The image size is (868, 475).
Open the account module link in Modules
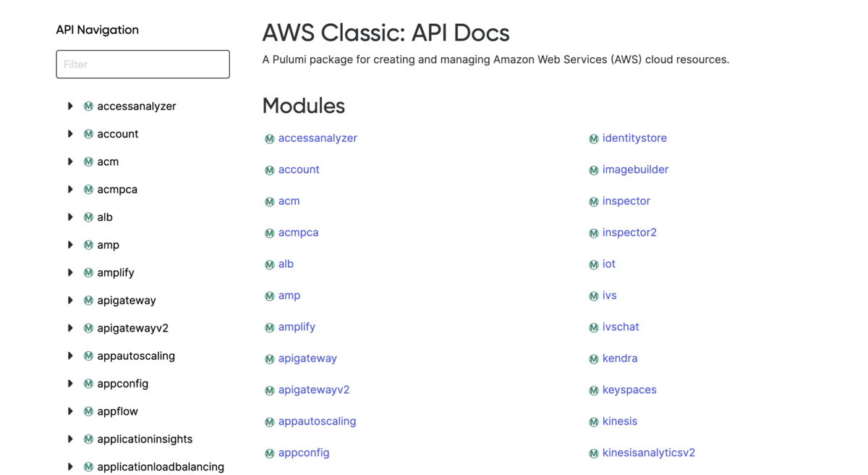point(299,169)
